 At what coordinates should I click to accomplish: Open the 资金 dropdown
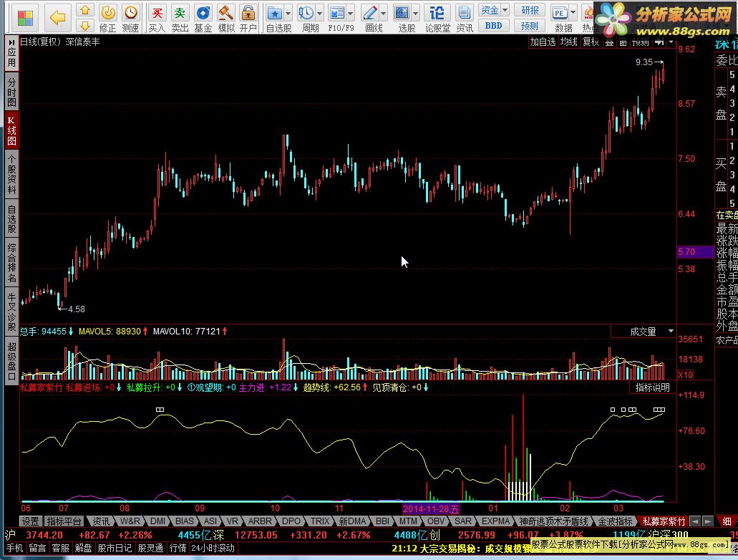point(494,10)
